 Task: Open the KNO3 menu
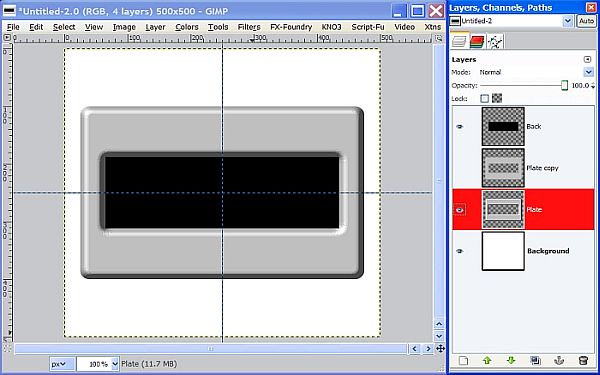point(331,27)
